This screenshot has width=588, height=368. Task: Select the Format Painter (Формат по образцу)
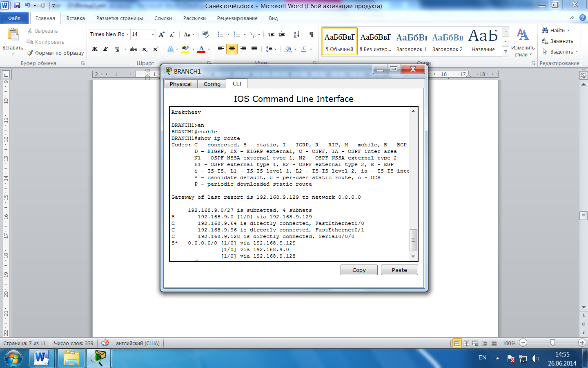click(55, 53)
